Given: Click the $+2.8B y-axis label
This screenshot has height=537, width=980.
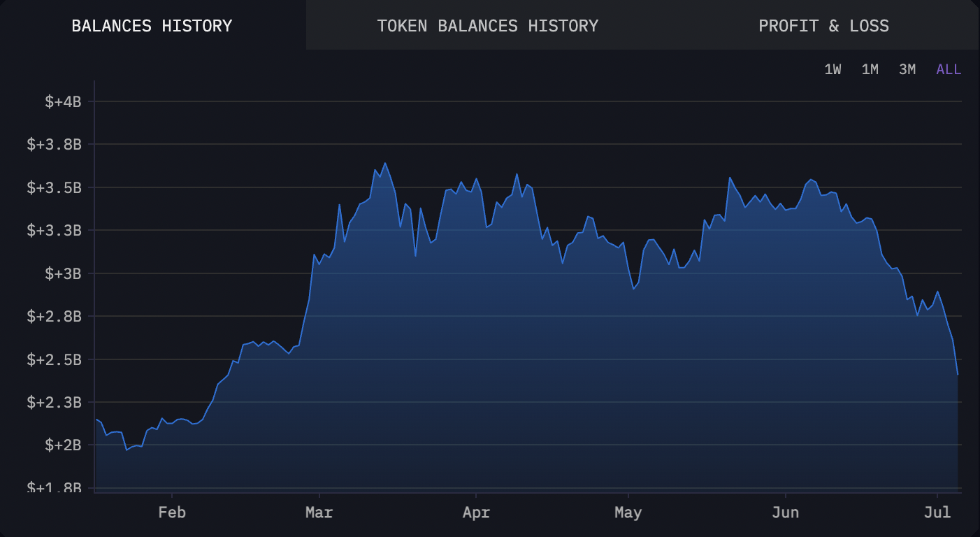Looking at the screenshot, I should 54,316.
